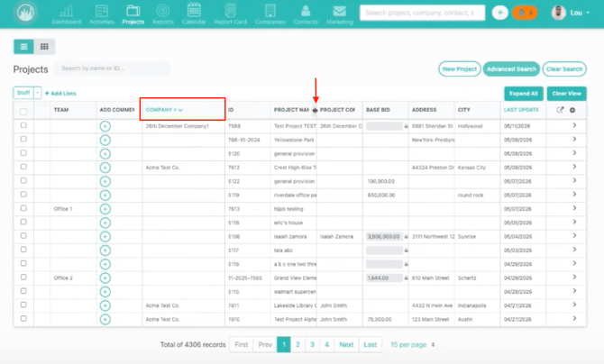This screenshot has height=364, width=604.
Task: Select checkbox for eric's house row
Action: (23, 222)
